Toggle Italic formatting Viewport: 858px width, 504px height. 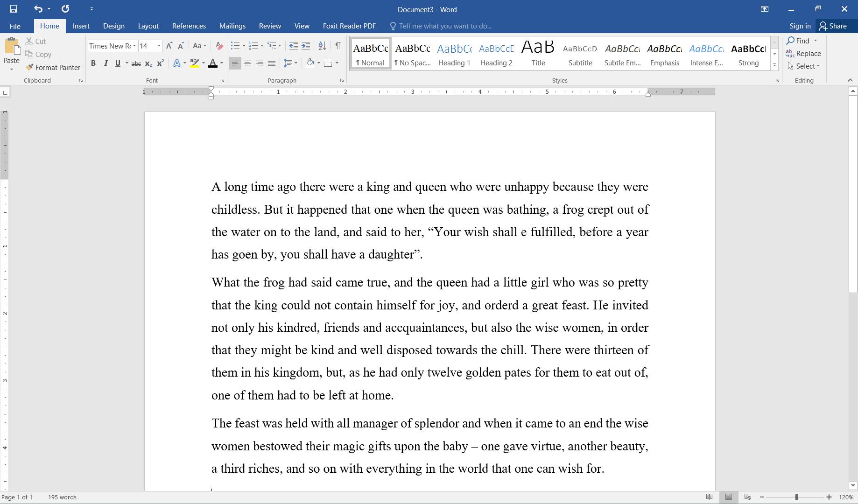point(105,63)
